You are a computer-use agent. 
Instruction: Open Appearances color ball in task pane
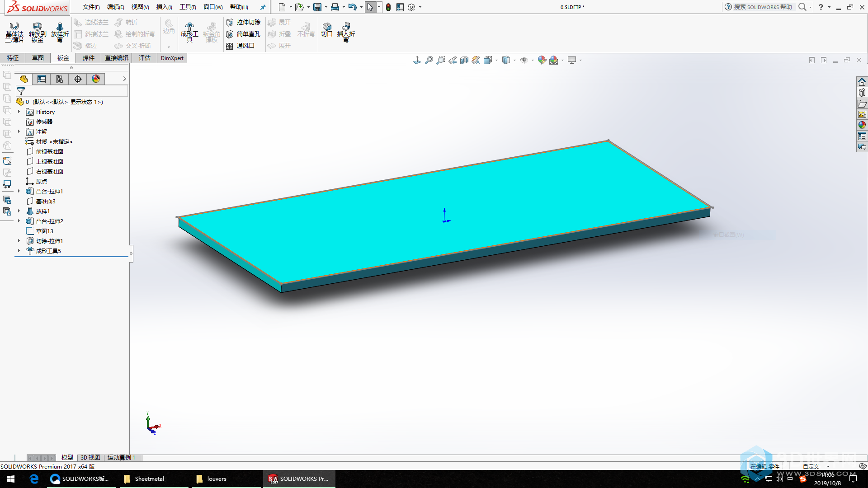click(862, 125)
